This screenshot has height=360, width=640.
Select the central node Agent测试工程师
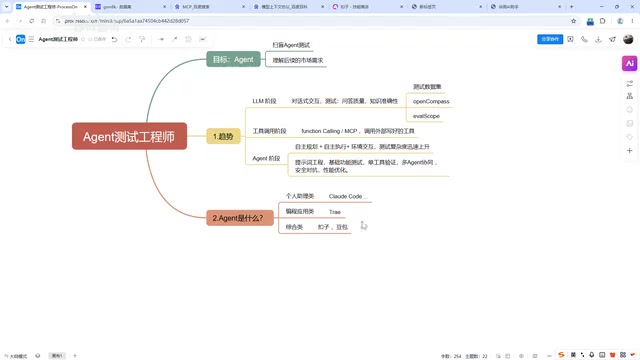pos(129,136)
